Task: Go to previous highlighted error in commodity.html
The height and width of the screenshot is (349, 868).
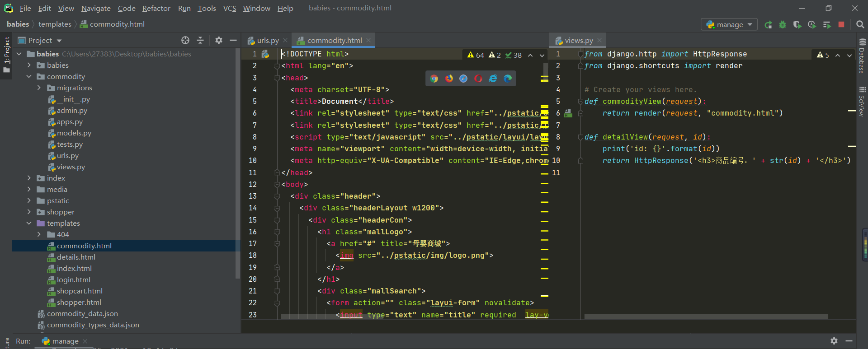Action: pos(530,55)
